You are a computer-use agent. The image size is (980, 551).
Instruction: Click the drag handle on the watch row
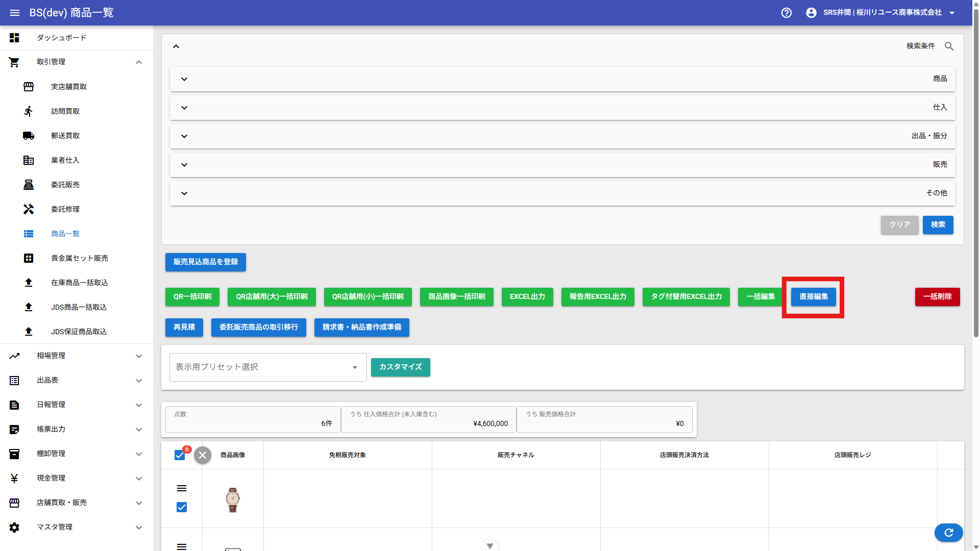[182, 488]
